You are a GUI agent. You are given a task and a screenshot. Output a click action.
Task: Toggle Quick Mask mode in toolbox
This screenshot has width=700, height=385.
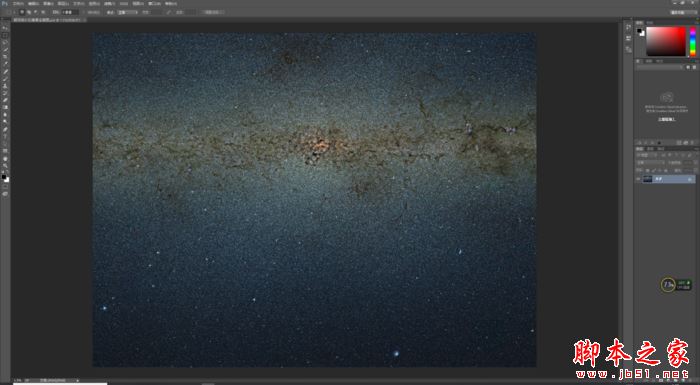[x=5, y=186]
